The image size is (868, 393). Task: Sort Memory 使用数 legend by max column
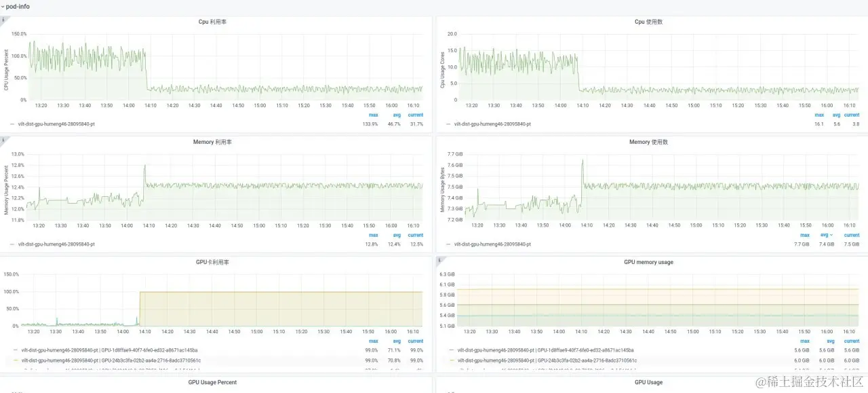pos(805,236)
